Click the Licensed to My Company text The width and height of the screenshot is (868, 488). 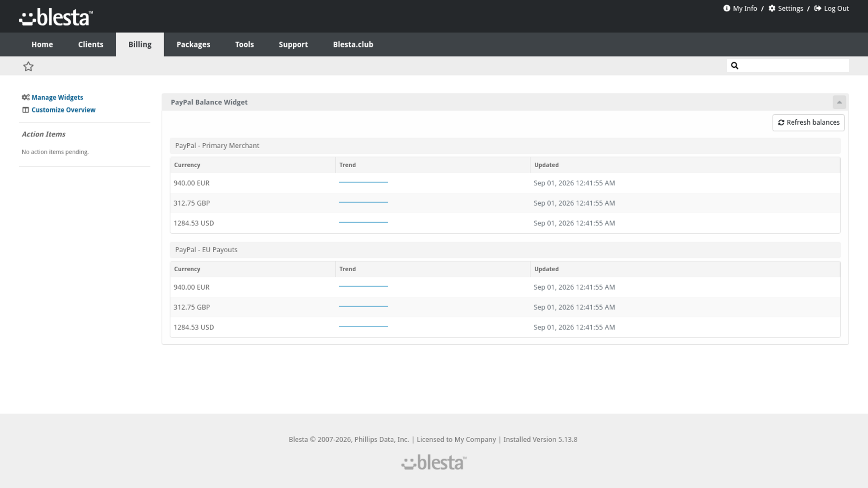pos(456,439)
